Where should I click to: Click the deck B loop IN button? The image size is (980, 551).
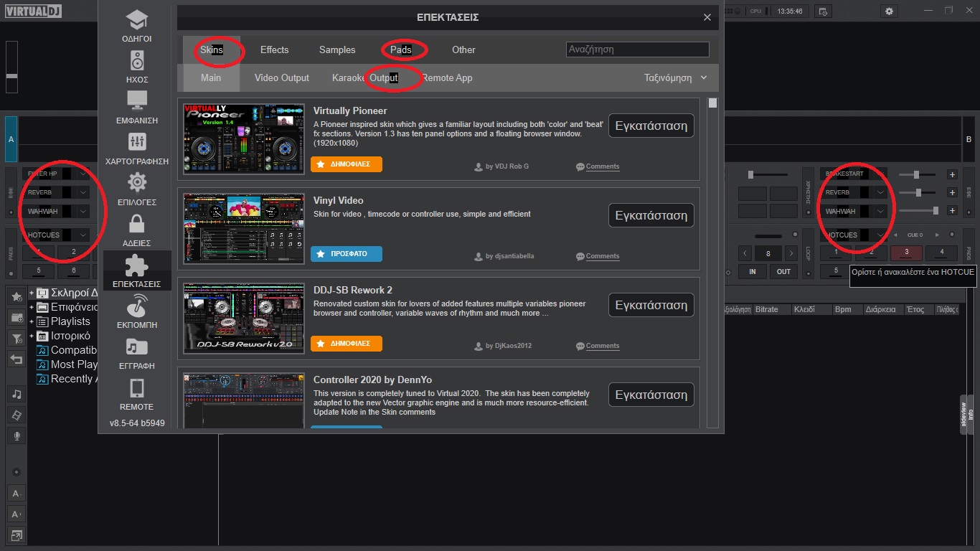(753, 272)
